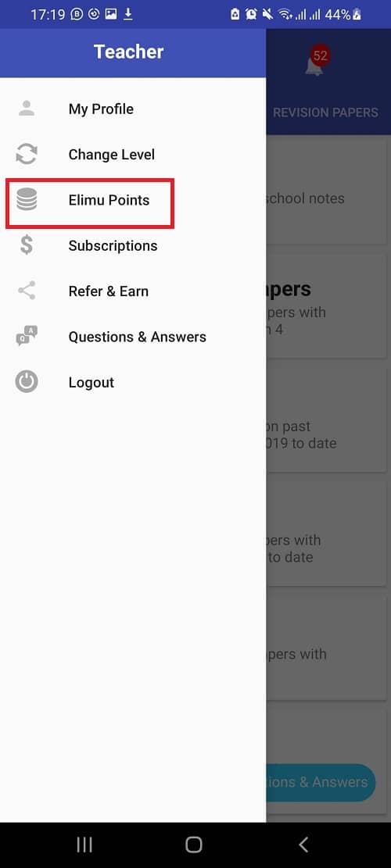391x868 pixels.
Task: Tap the Refer & Earn share icon
Action: click(x=27, y=291)
